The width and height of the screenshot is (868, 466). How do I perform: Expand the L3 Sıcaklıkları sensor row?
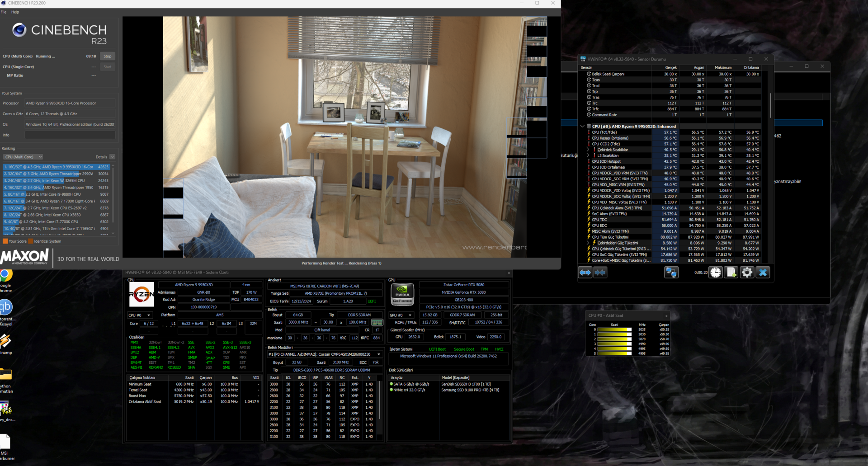(588, 155)
